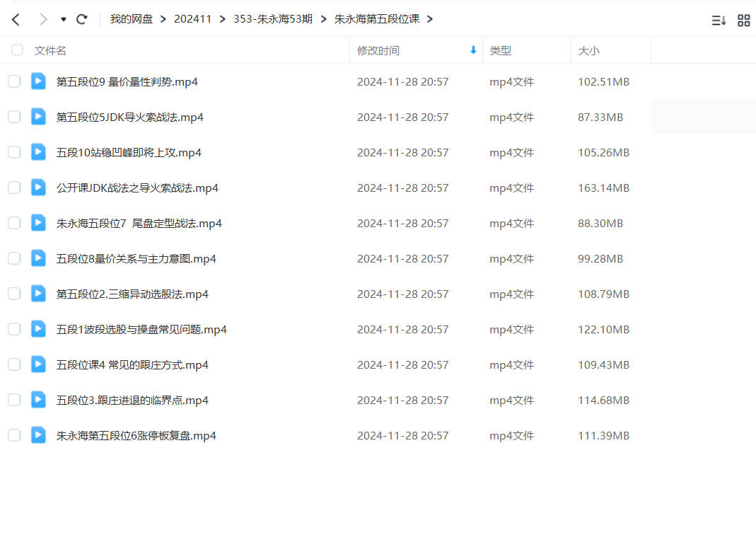Check the box for 五段位8量价关系与主力意图.mp4
756x535 pixels.
pyautogui.click(x=14, y=258)
